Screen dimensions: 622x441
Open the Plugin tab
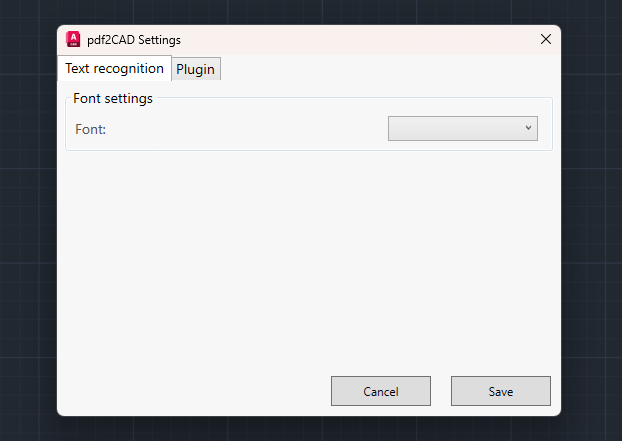[x=196, y=69]
